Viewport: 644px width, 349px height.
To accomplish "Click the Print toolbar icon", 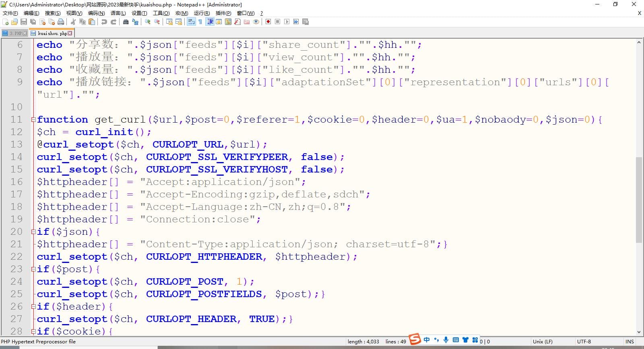I will click(x=61, y=22).
